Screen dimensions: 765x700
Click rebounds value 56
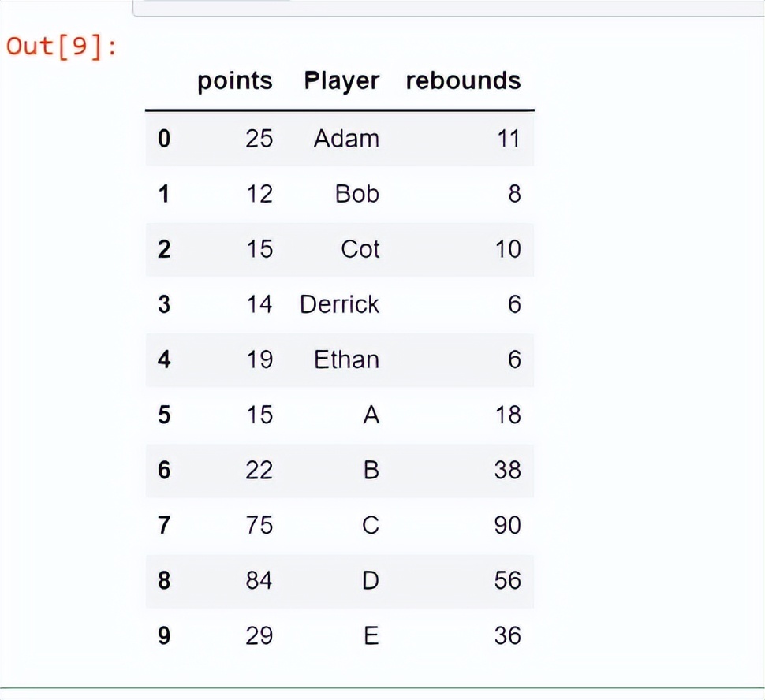pyautogui.click(x=507, y=580)
